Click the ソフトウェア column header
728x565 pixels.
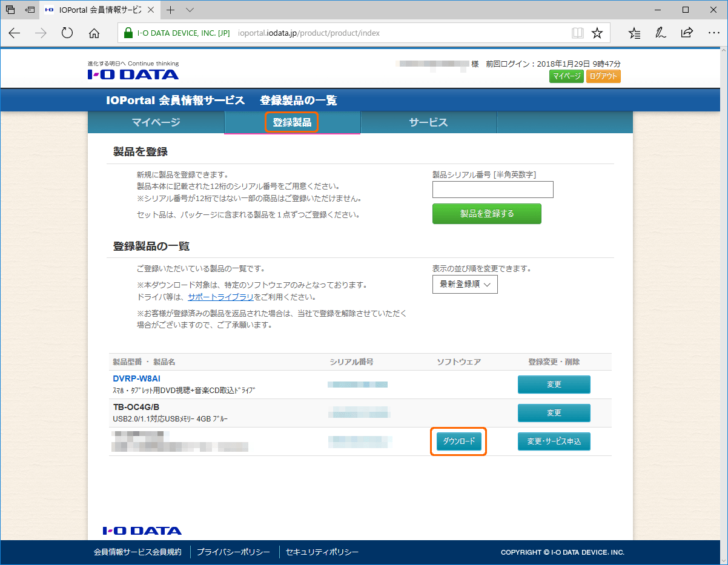(459, 362)
